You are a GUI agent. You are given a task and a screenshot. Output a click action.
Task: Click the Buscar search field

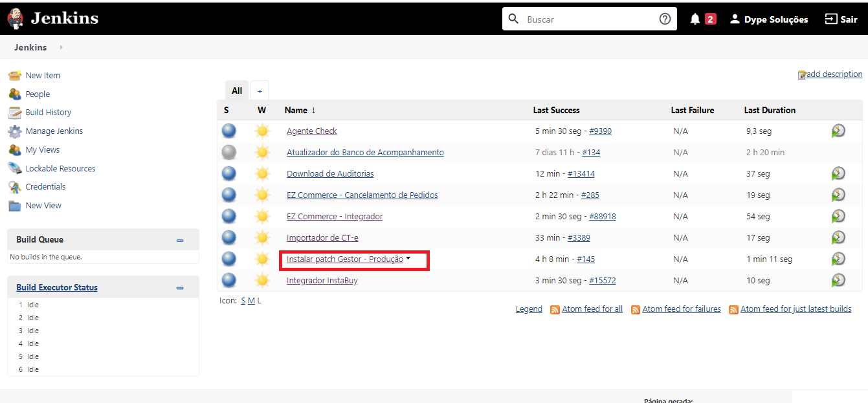click(x=589, y=19)
